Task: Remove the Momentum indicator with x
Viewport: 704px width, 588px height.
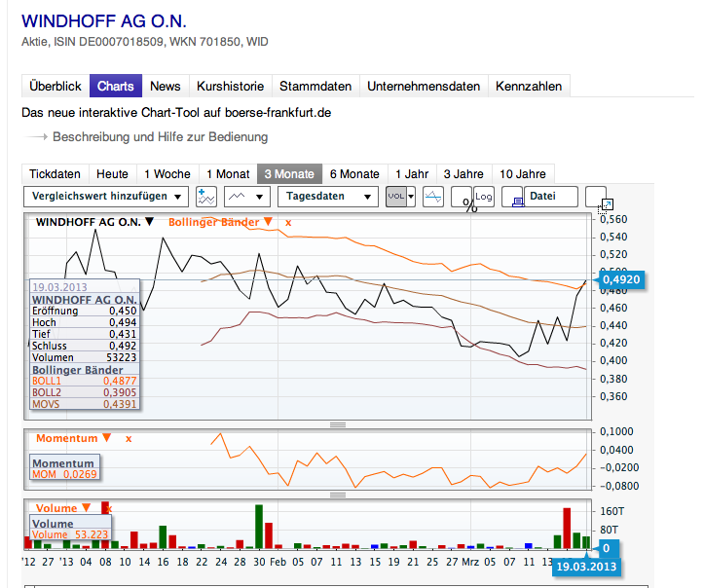Action: 129,439
